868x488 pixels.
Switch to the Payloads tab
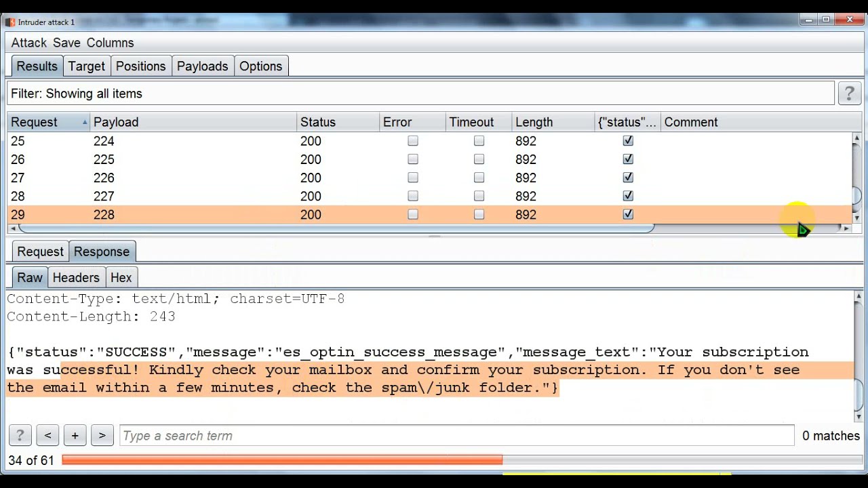point(202,66)
